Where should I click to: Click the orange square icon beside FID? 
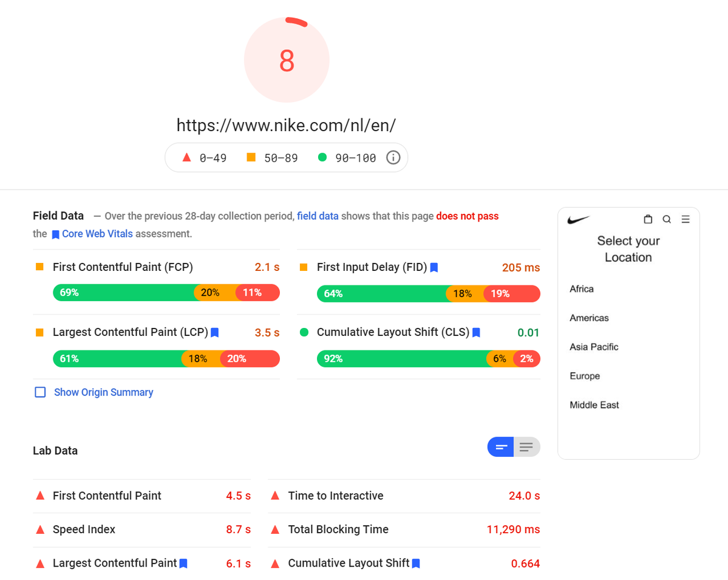304,267
